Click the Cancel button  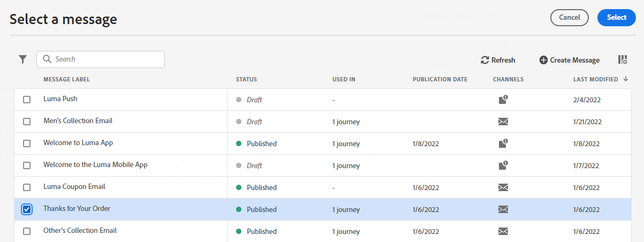click(570, 17)
